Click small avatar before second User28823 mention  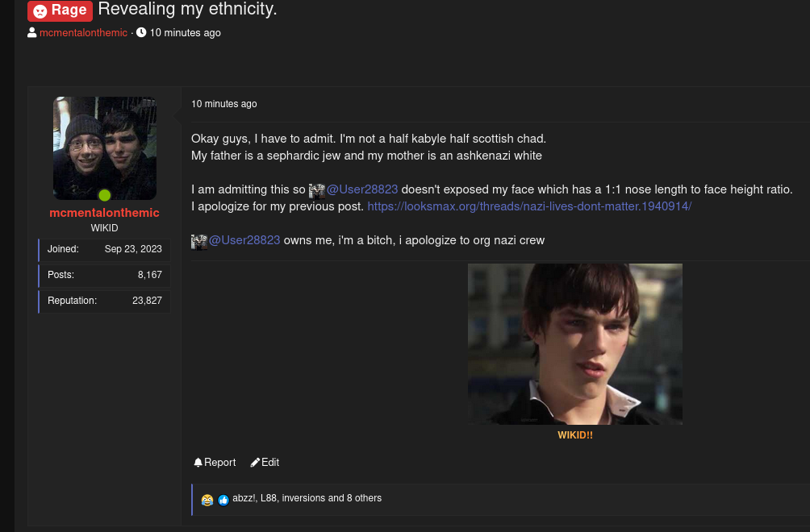click(199, 242)
